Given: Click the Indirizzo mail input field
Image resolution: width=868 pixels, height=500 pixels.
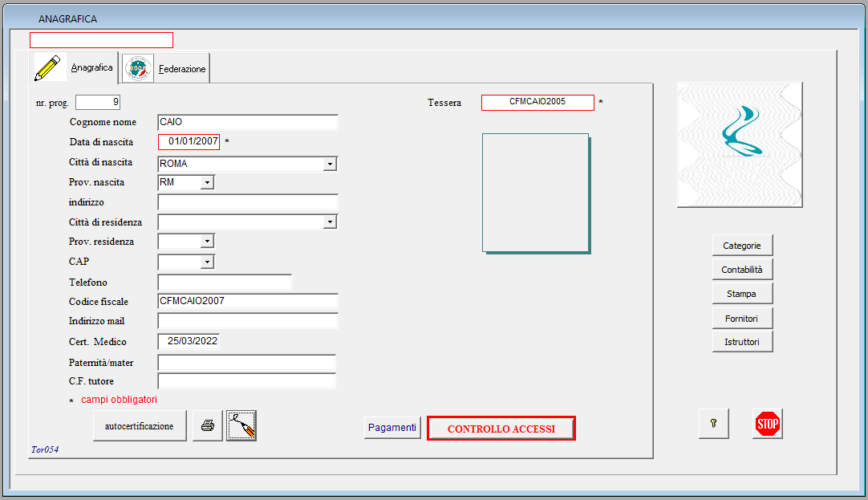Looking at the screenshot, I should [247, 320].
